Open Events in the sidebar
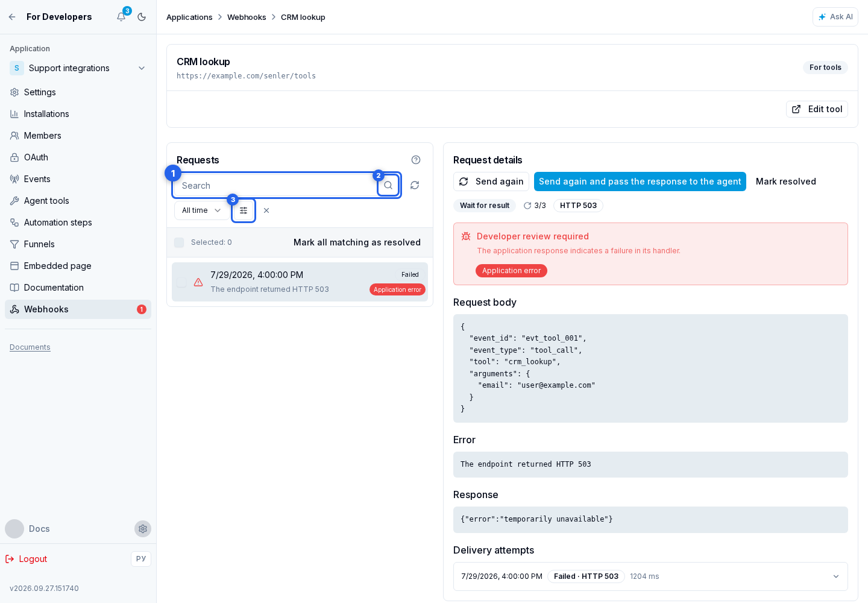 pos(78,179)
